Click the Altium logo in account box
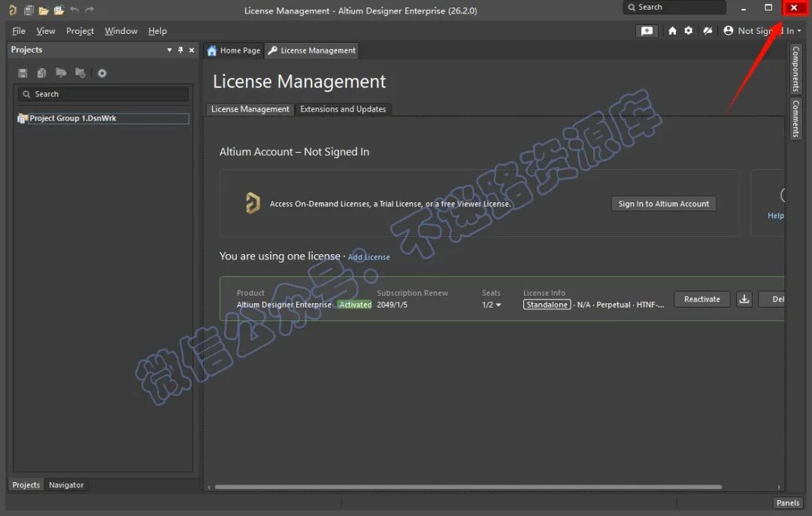The image size is (812, 516). 252,203
